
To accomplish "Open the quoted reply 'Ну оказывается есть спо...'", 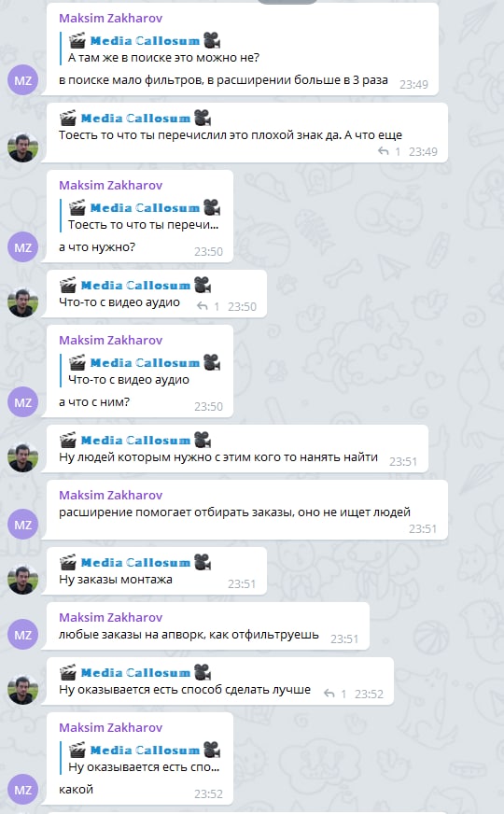I will point(143,758).
